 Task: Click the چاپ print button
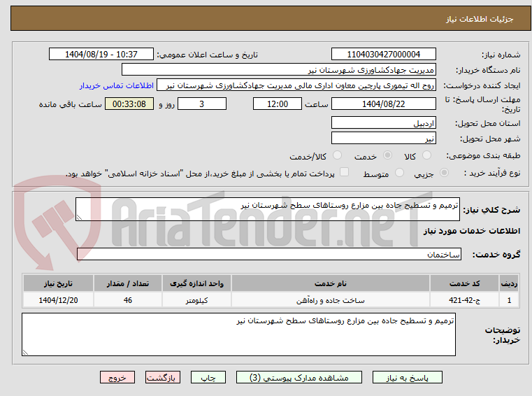click(208, 377)
